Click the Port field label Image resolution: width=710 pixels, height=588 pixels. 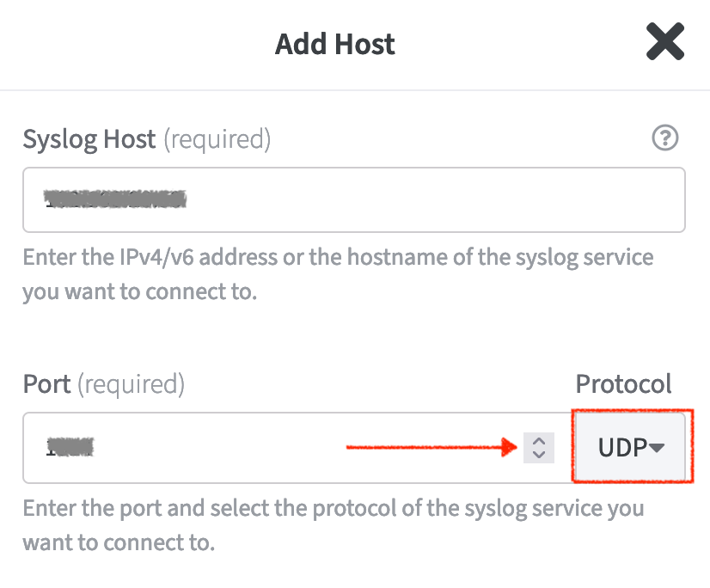tap(47, 384)
